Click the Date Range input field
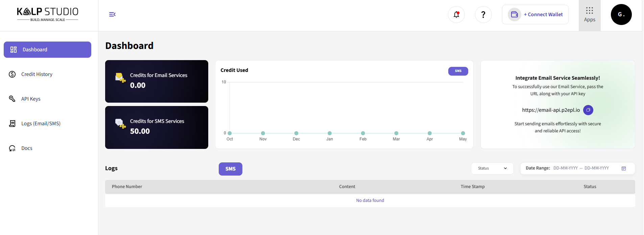This screenshot has height=235, width=644. click(581, 168)
